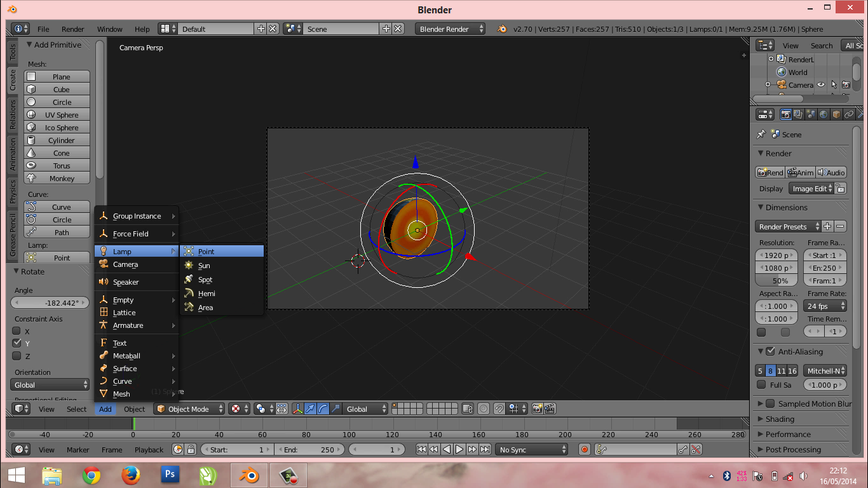Enable the X constraint axis checkbox
Screen dimensions: 868x488
17,331
